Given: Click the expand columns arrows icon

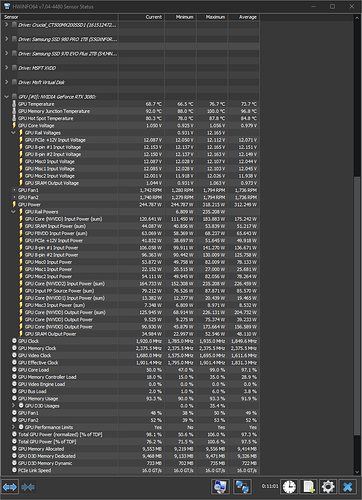Looking at the screenshot, I should (x=10, y=487).
